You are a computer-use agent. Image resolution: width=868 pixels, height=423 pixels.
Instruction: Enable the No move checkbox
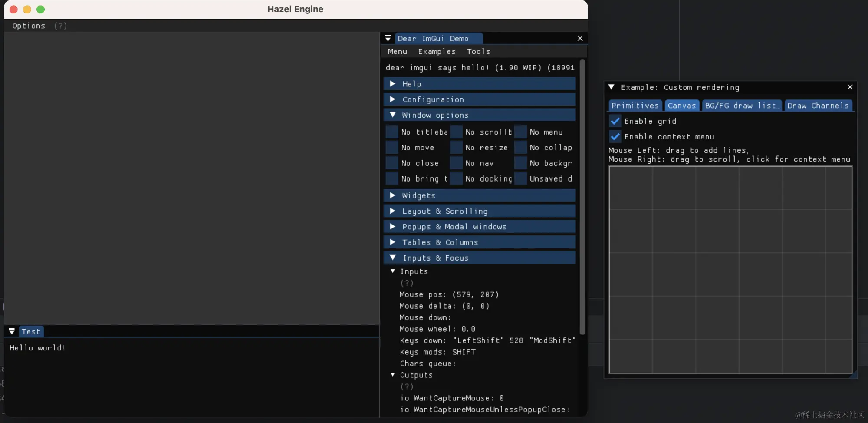(x=392, y=147)
